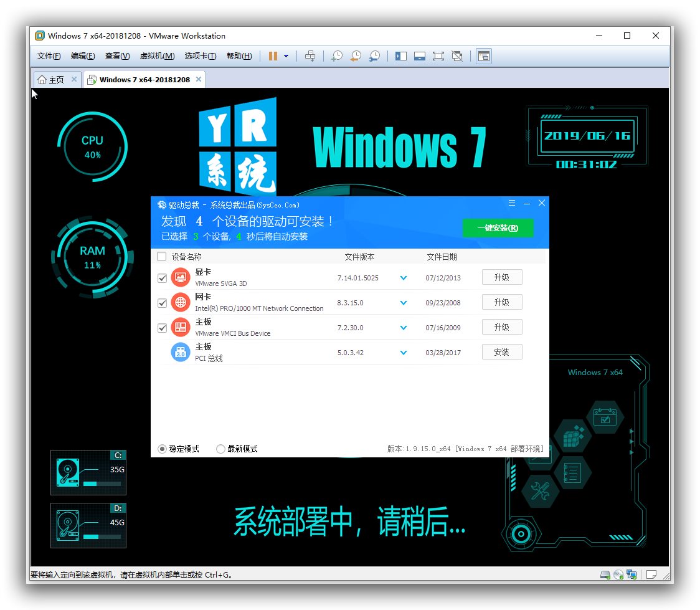Open the 文件(F) menu
The image size is (700, 610).
49,56
